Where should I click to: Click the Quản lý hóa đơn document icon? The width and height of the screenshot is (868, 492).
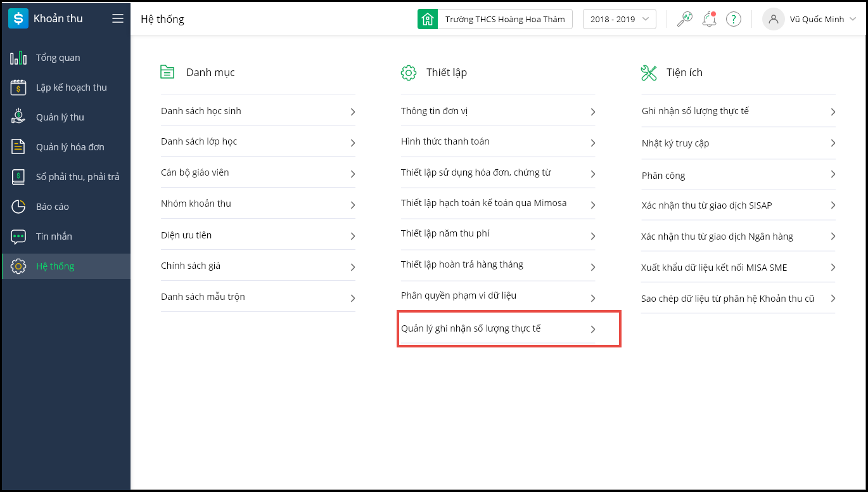pos(18,147)
